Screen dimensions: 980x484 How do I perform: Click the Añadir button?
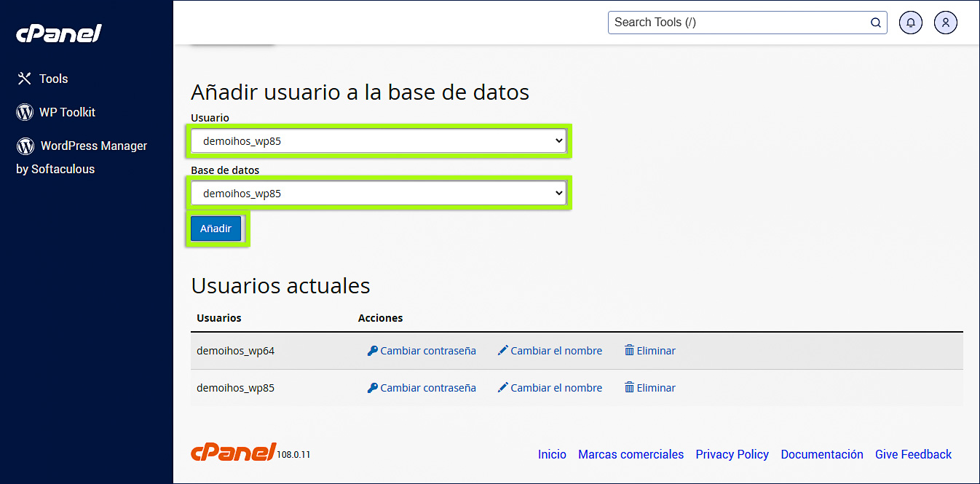216,229
